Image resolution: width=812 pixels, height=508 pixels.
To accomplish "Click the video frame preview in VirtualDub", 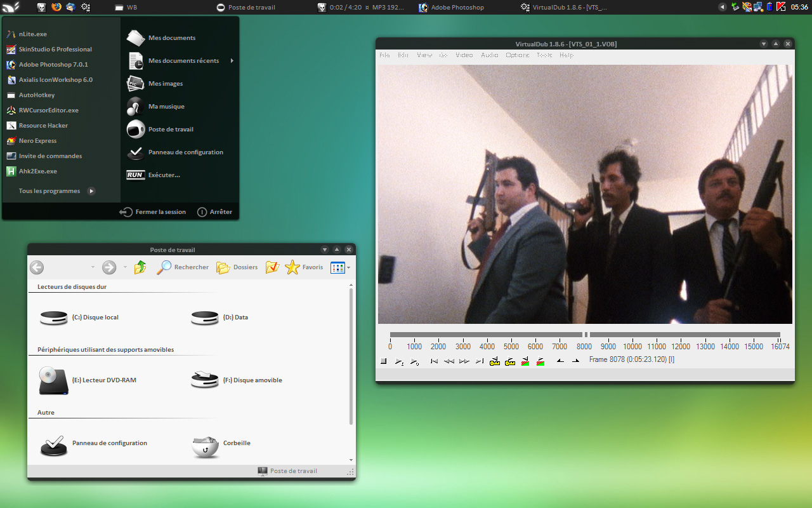I will tap(585, 194).
